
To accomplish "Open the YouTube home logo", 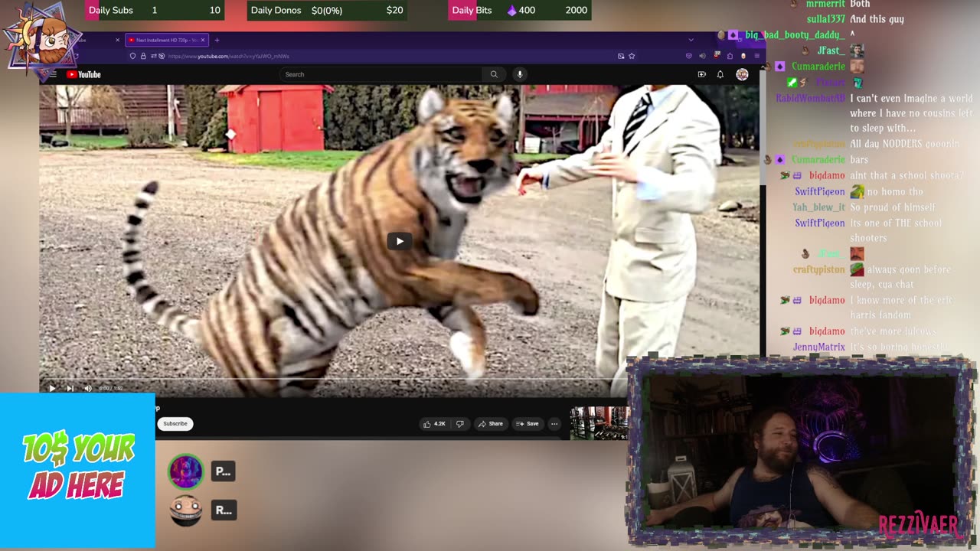I will click(83, 74).
